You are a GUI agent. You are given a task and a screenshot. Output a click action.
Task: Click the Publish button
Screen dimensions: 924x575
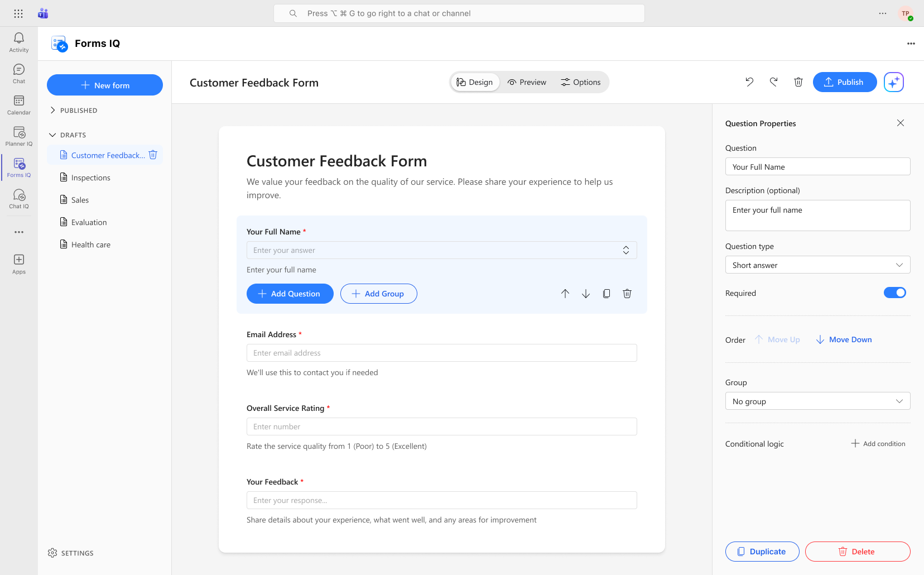coord(844,82)
